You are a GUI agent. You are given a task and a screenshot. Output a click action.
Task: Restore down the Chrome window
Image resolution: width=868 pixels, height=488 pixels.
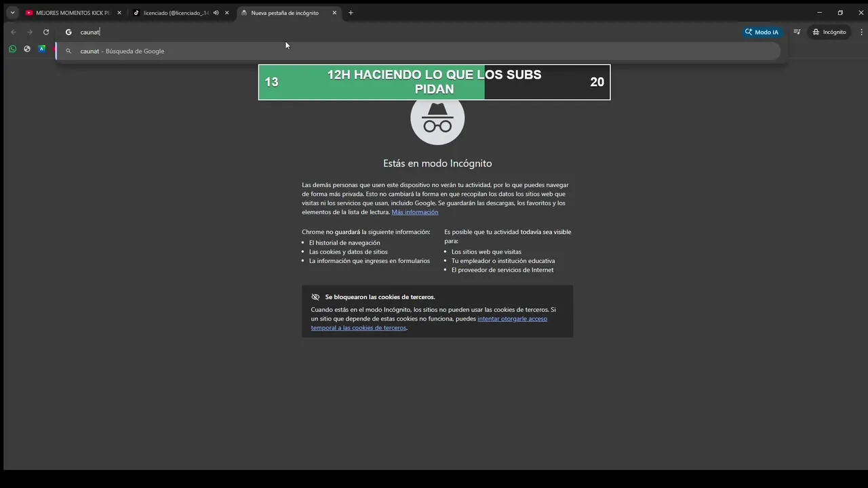(x=840, y=13)
